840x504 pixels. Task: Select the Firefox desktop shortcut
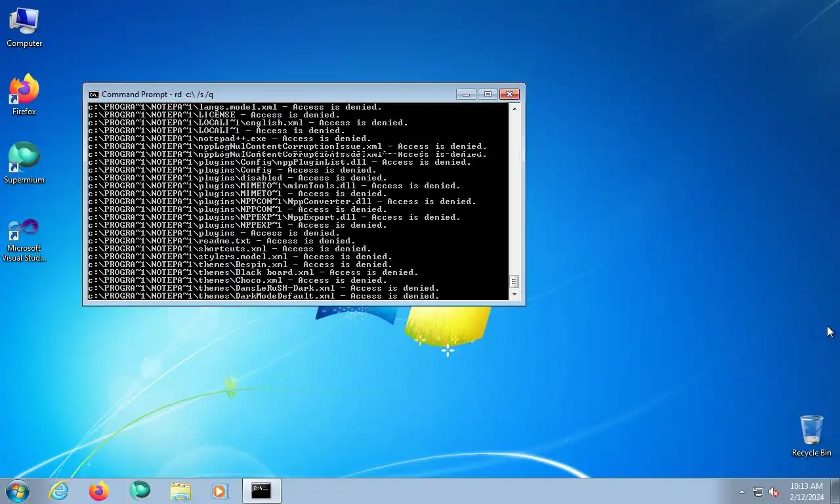(24, 96)
